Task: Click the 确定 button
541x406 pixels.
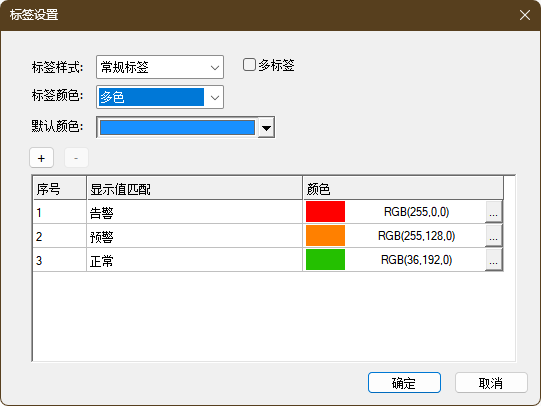Action: point(404,383)
